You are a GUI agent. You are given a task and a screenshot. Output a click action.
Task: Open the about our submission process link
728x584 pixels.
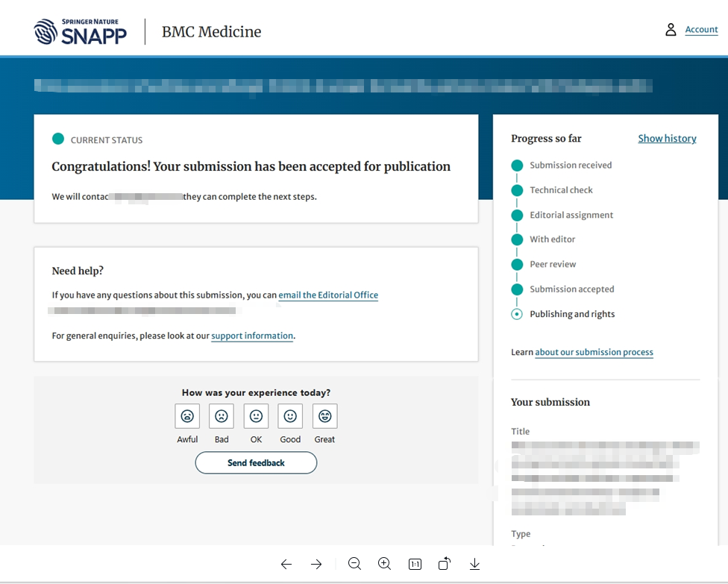tap(594, 352)
